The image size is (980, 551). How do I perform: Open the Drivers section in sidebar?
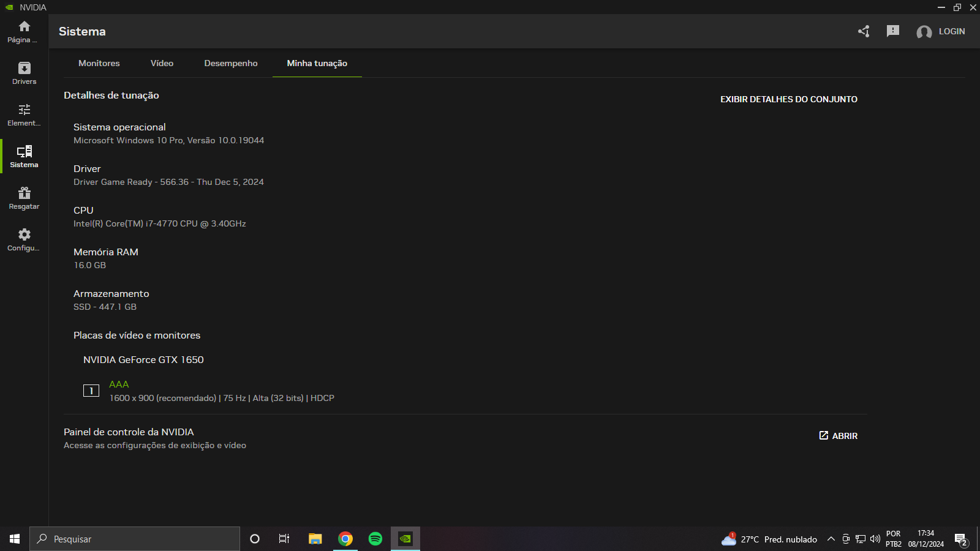click(24, 73)
